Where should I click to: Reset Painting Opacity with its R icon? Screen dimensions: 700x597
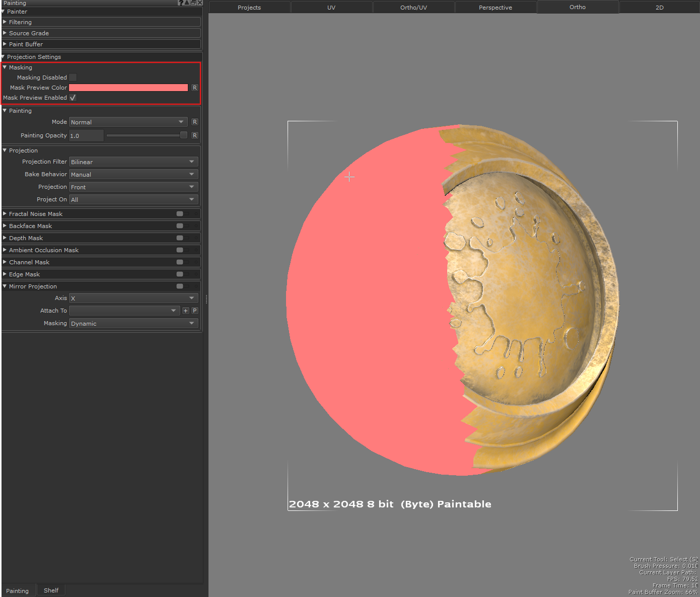pos(194,135)
